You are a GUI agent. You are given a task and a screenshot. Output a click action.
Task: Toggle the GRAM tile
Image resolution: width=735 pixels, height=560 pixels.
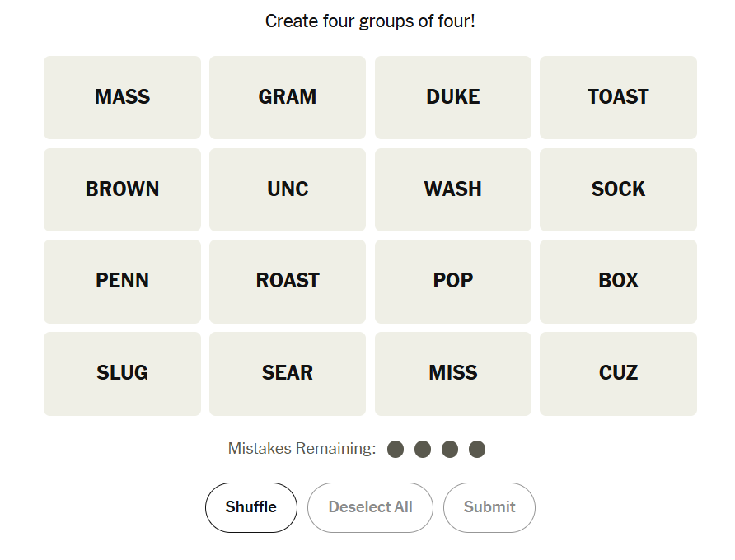coord(288,97)
